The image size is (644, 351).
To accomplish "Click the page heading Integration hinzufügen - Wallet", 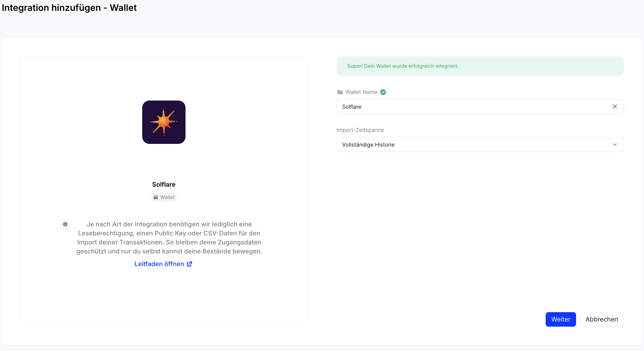I will coord(69,8).
